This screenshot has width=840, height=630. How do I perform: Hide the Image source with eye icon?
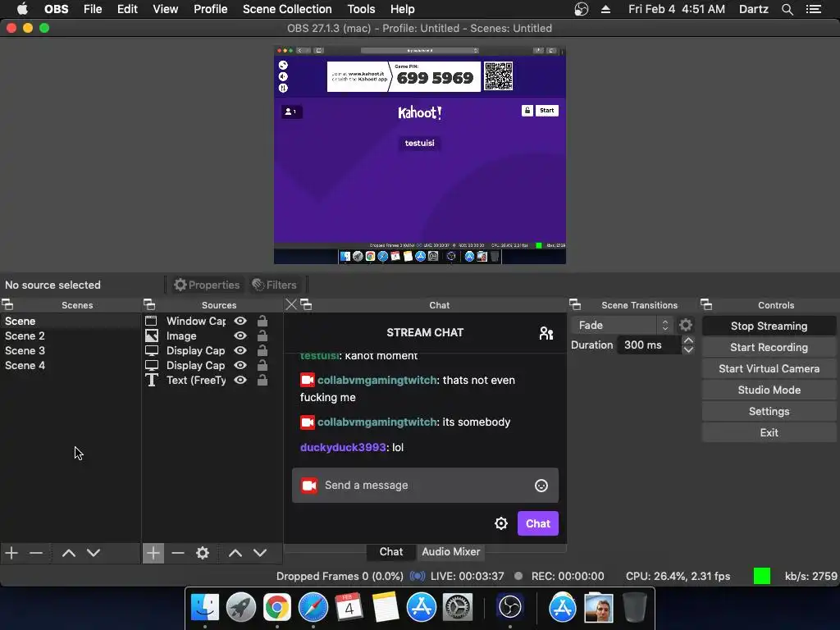pos(240,336)
